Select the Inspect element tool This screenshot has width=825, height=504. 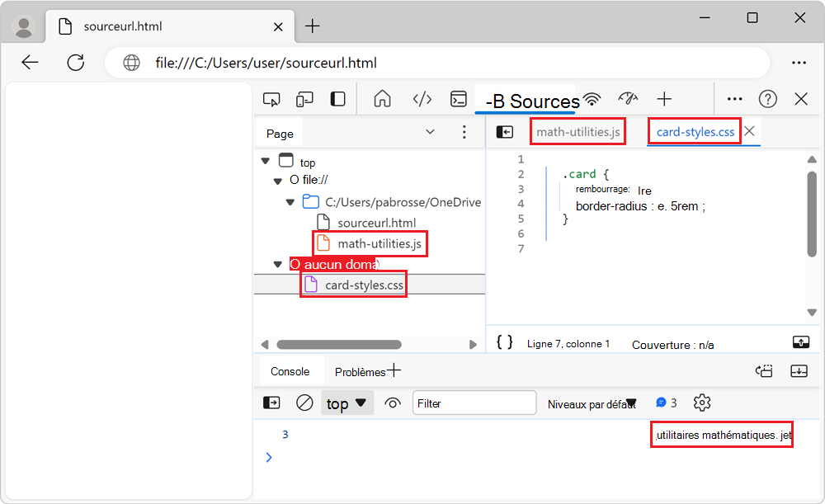click(x=271, y=98)
